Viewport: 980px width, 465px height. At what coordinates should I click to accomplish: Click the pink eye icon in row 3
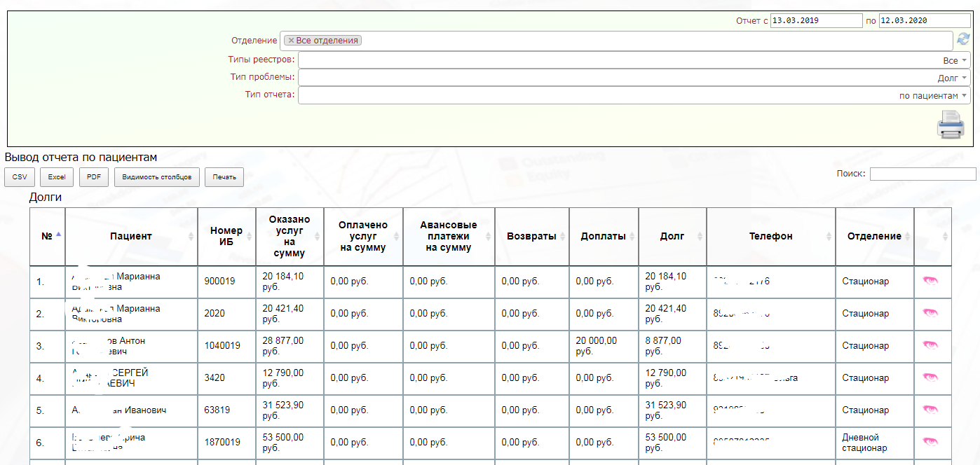pos(931,345)
